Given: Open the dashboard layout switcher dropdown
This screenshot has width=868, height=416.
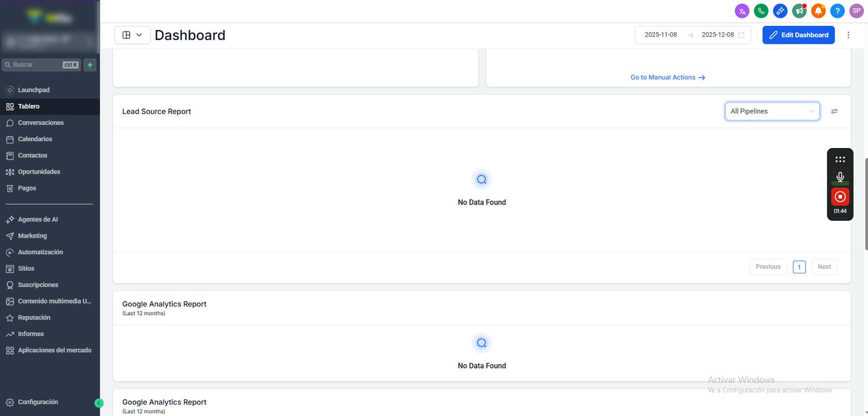Looking at the screenshot, I should [132, 35].
